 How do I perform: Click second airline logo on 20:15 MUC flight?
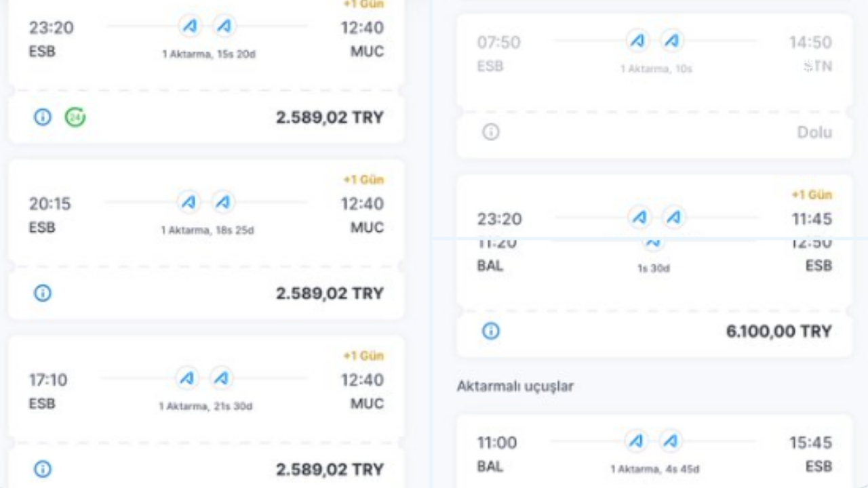point(222,202)
